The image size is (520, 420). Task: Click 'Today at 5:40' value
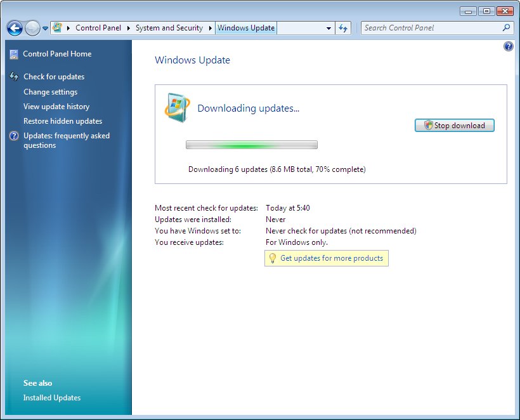(x=287, y=208)
